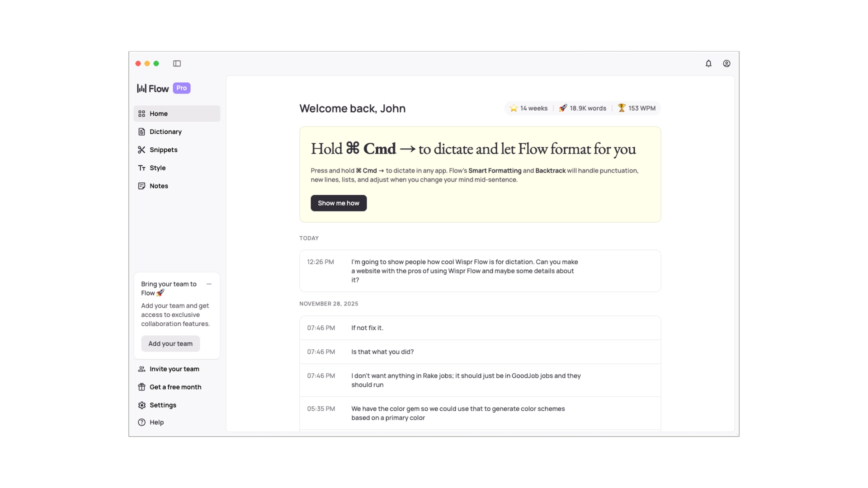Image resolution: width=868 pixels, height=488 pixels.
Task: Toggle the sidebar panel icon
Action: tap(177, 64)
